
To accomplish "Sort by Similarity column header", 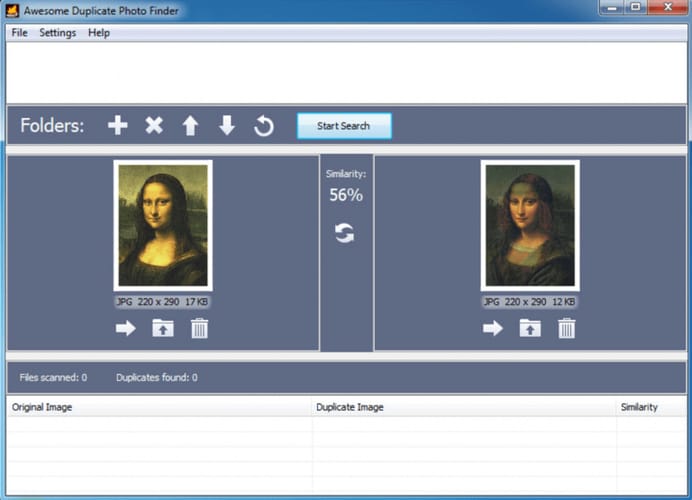I will [x=639, y=407].
